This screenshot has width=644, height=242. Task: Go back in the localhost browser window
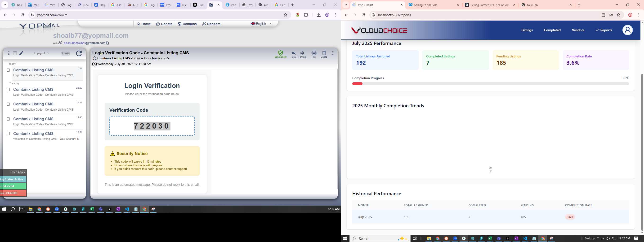pos(346,15)
